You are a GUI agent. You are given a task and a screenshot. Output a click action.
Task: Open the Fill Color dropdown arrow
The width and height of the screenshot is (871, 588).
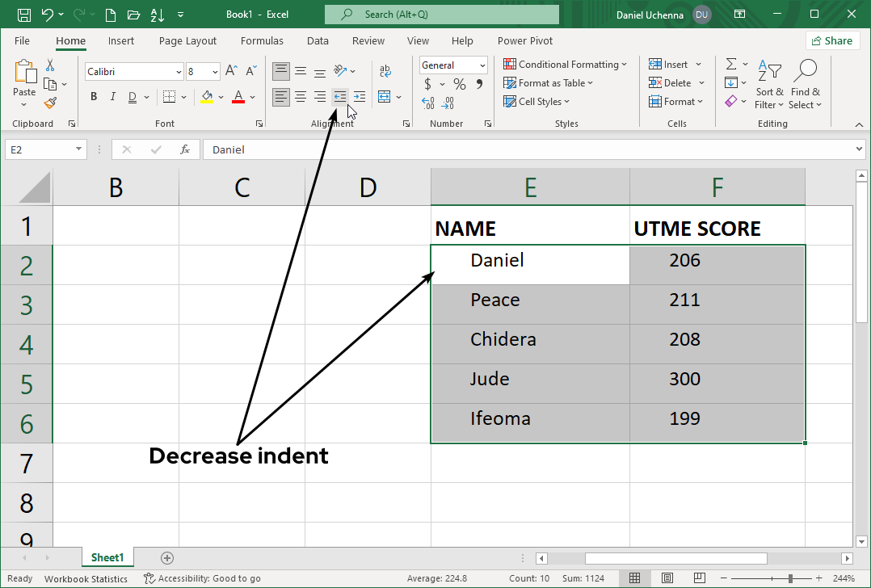(220, 96)
